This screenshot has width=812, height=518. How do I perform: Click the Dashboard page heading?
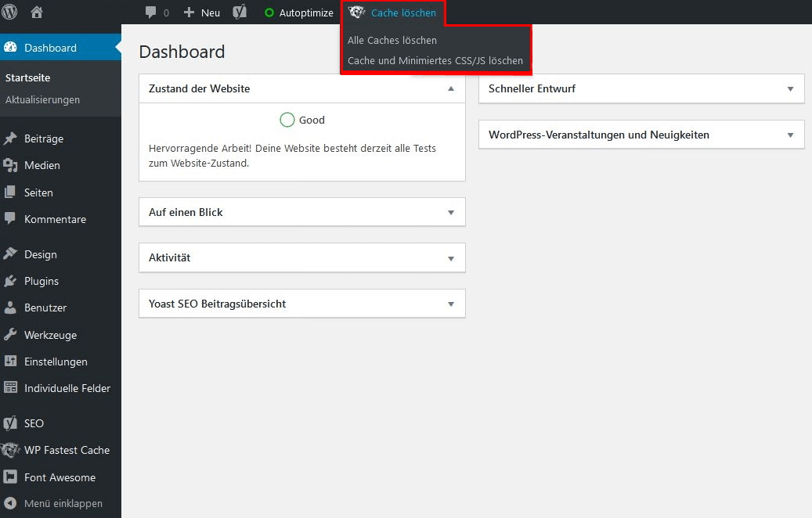(182, 52)
